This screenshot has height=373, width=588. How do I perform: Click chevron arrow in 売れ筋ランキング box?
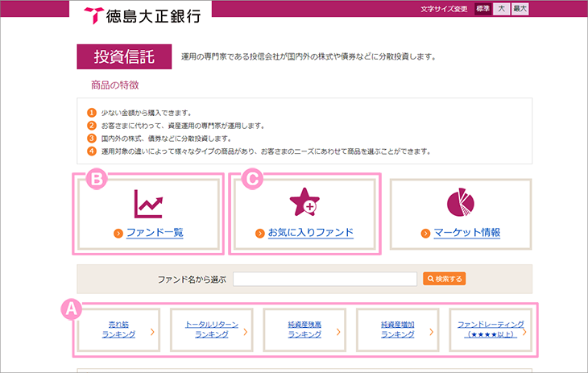click(x=152, y=332)
